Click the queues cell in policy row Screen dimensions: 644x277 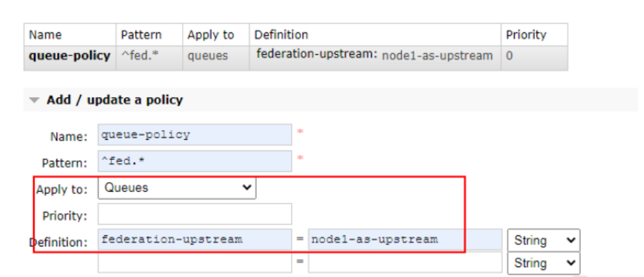208,56
